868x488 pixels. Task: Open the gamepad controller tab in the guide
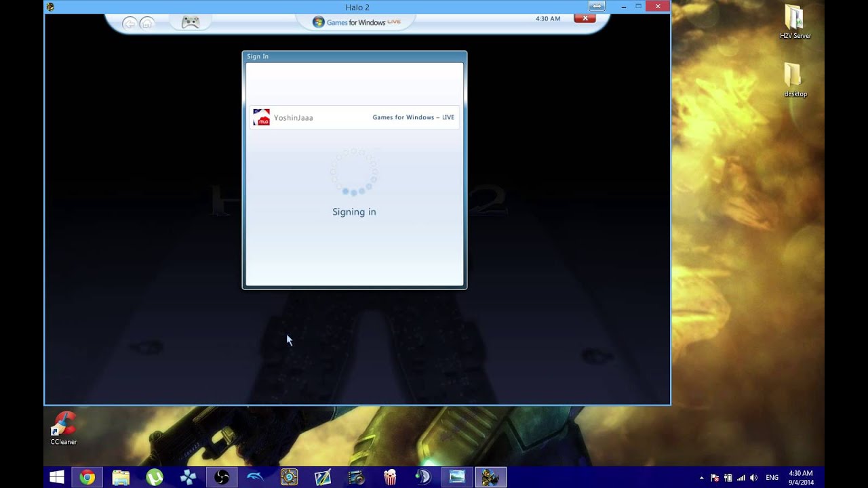(191, 22)
